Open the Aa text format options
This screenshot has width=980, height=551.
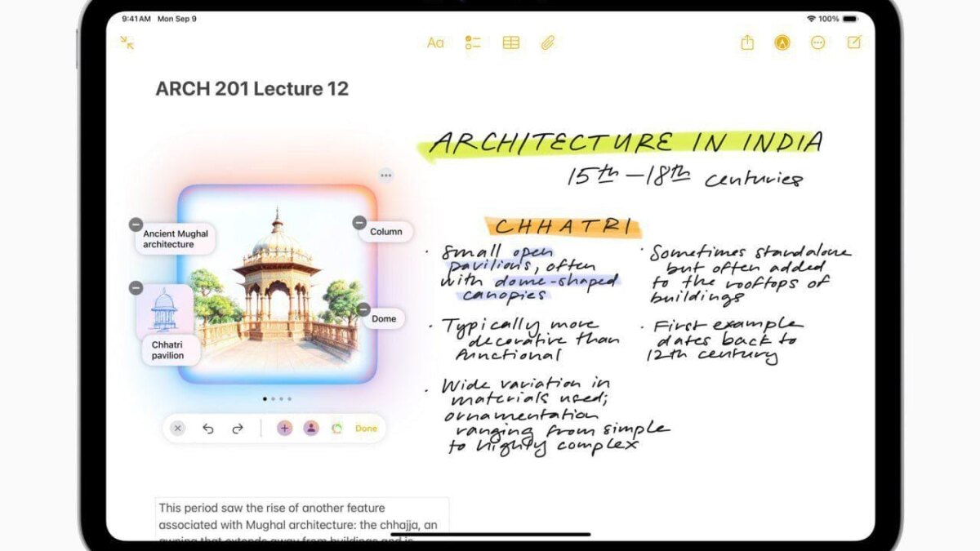pos(435,43)
